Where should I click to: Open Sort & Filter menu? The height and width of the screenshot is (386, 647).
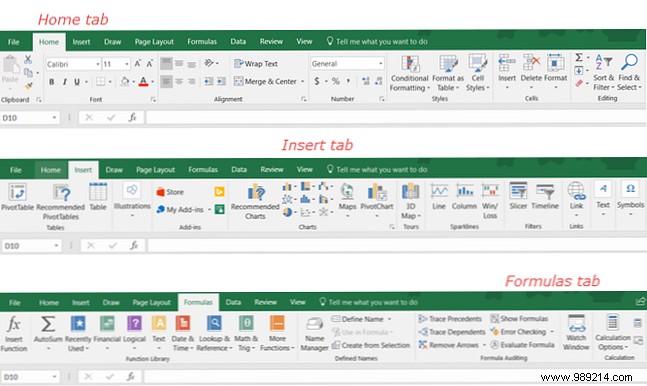[604, 73]
